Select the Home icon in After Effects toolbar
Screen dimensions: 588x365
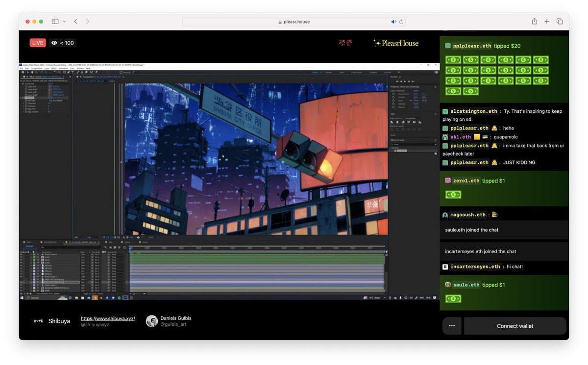pyautogui.click(x=23, y=72)
